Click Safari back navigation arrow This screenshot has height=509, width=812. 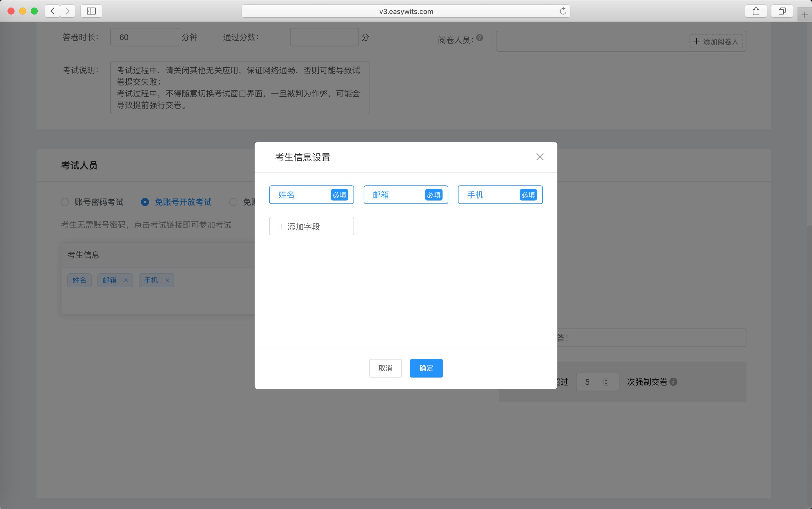click(52, 11)
